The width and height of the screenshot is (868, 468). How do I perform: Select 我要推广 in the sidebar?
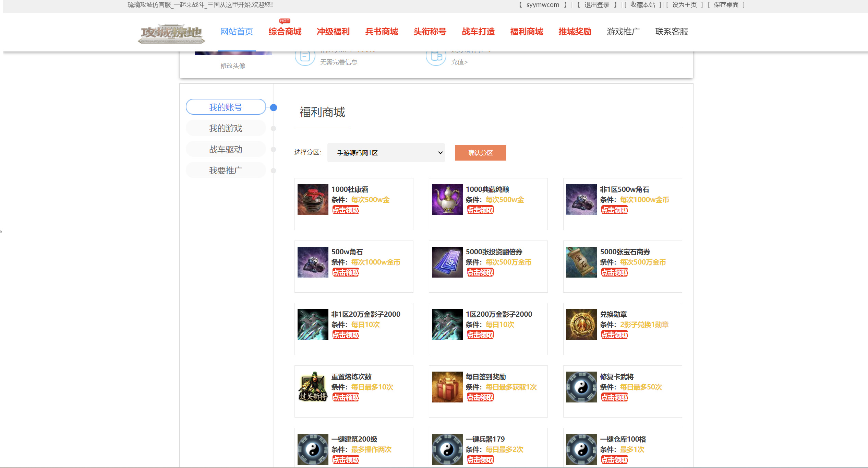point(226,170)
